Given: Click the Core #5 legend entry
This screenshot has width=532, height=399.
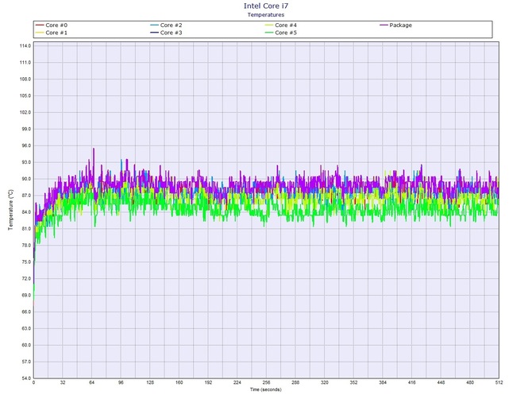Looking at the screenshot, I should pos(281,33).
